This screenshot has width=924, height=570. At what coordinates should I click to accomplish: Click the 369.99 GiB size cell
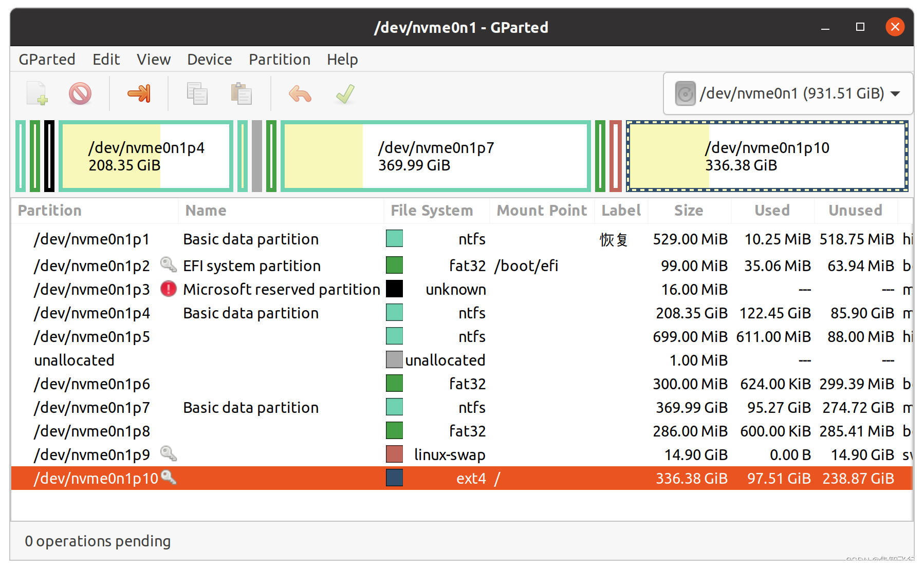pyautogui.click(x=692, y=407)
